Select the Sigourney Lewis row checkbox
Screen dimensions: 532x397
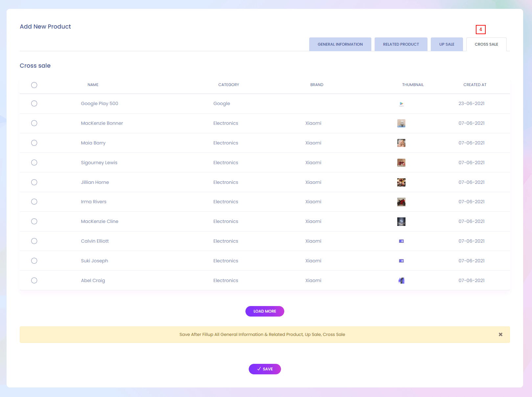click(x=34, y=163)
